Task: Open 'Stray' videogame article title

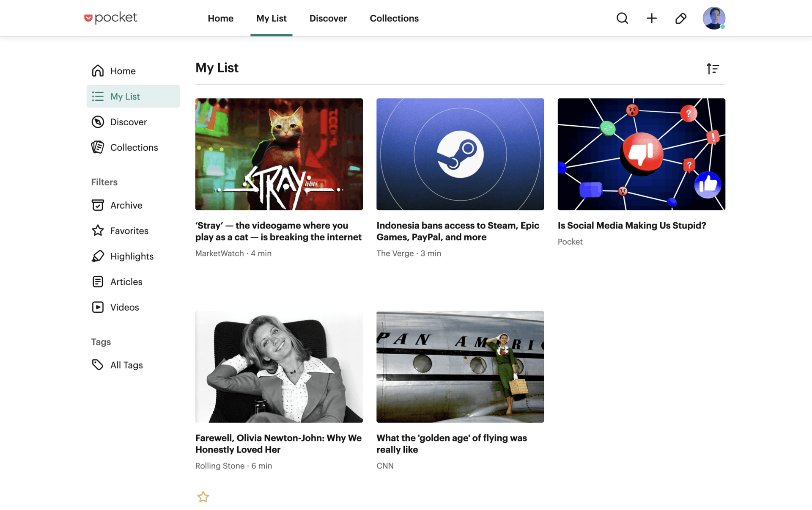Action: click(278, 231)
